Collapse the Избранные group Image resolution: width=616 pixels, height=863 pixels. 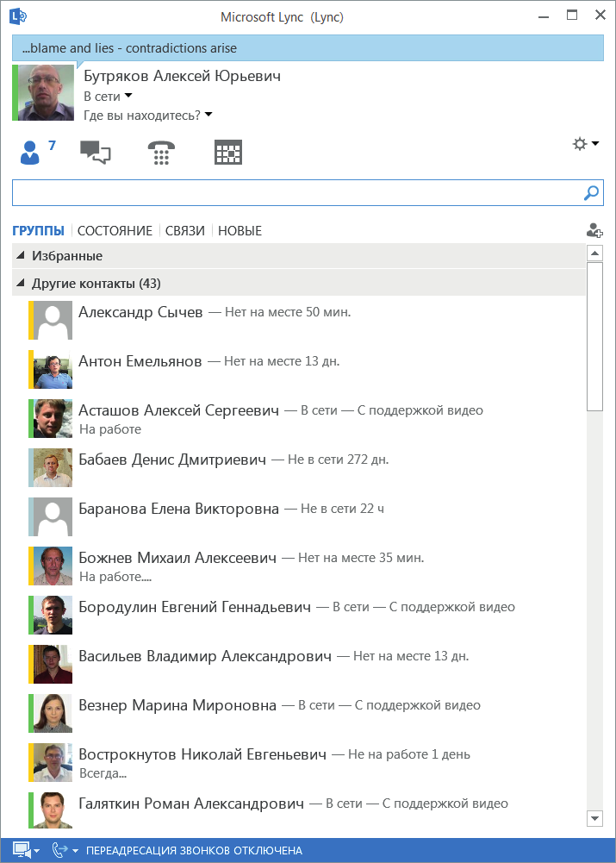(x=21, y=255)
